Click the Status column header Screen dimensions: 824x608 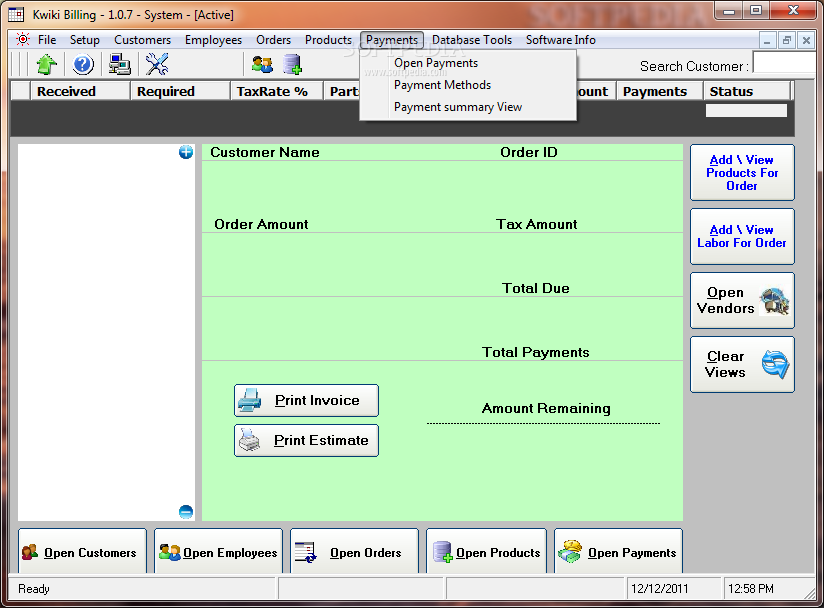pos(747,91)
